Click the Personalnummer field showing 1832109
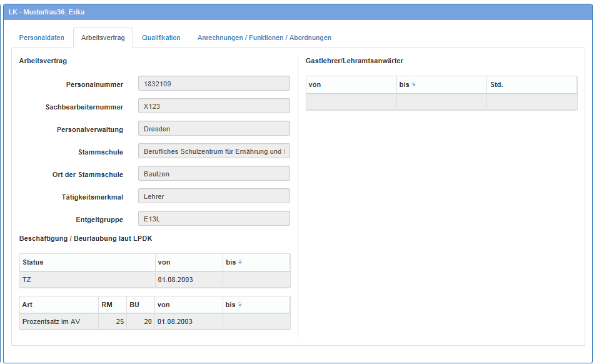The height and width of the screenshot is (364, 594). tap(214, 84)
